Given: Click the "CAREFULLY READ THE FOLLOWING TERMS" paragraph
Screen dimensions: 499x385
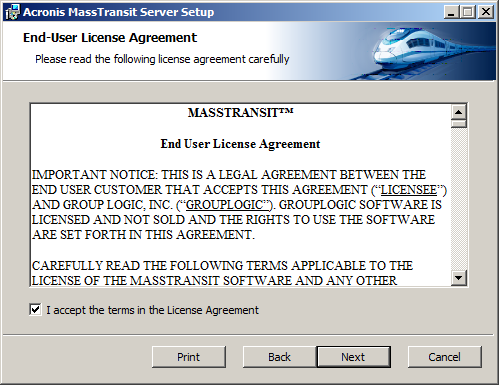Looking at the screenshot, I should pyautogui.click(x=222, y=273).
